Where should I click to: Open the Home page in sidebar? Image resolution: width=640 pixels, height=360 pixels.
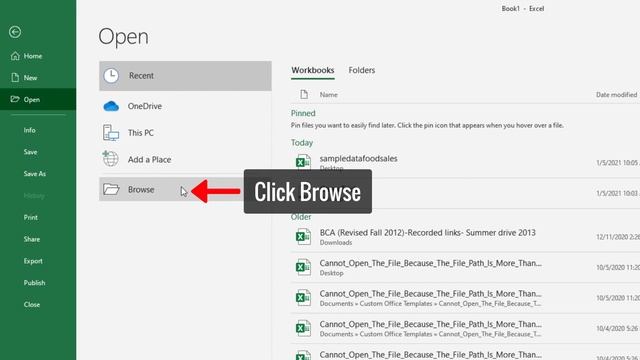click(x=38, y=56)
